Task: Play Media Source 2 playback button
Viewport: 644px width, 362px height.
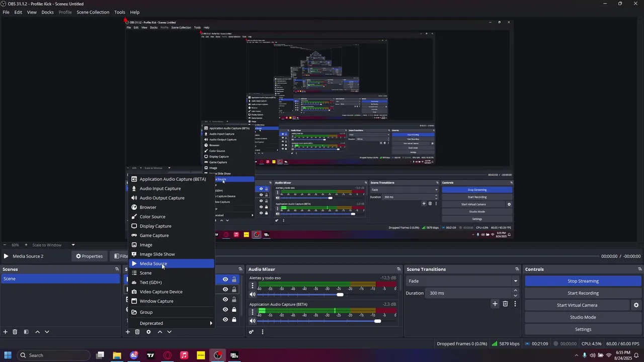Action: [6, 256]
